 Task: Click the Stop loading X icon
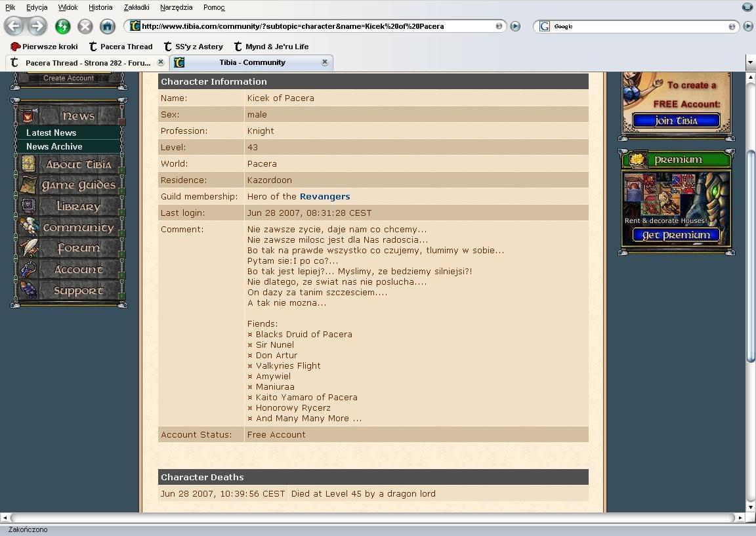pyautogui.click(x=85, y=26)
